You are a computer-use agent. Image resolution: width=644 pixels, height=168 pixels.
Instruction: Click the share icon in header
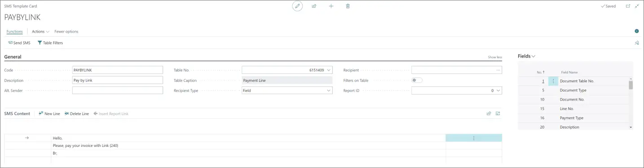click(314, 6)
